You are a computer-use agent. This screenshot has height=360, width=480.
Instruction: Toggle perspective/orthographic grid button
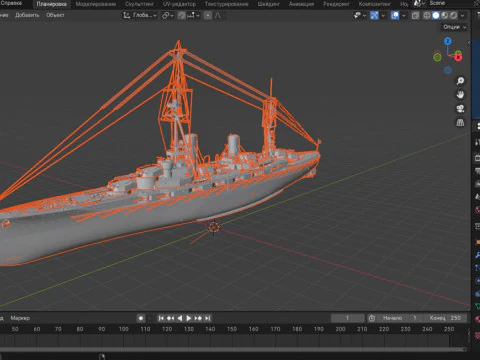tap(460, 123)
